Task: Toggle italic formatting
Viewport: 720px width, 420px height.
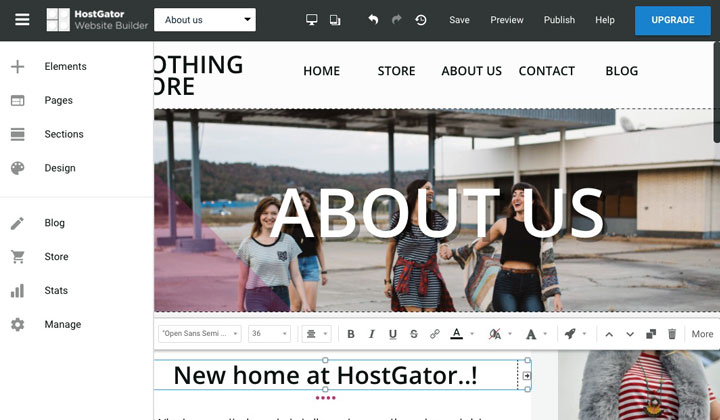Action: tap(372, 334)
